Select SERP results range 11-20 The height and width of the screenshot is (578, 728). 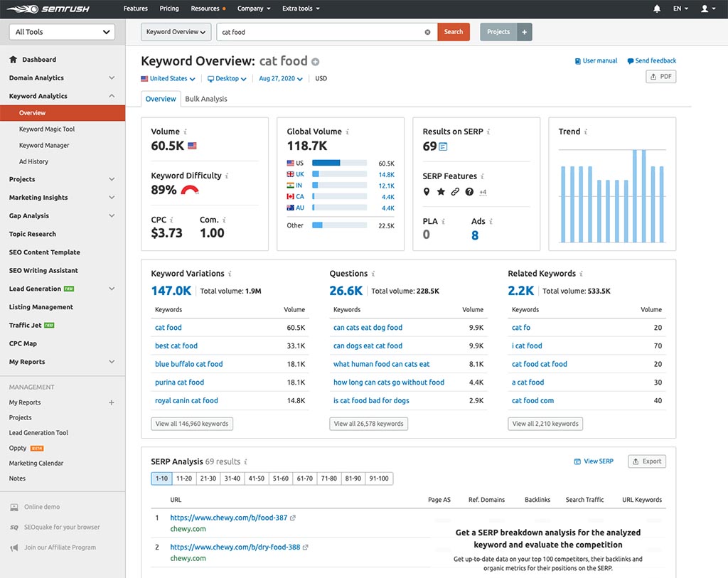point(184,478)
